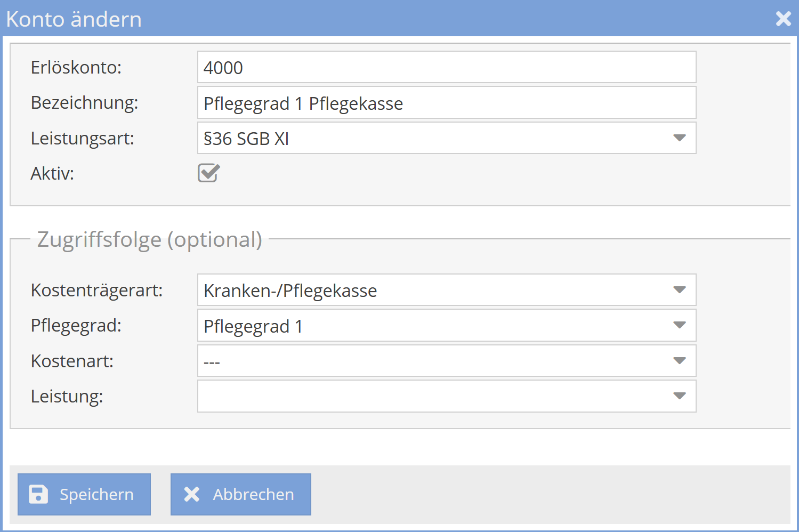Click the floppy disk save icon
Viewport: 799px width, 532px height.
tap(38, 494)
